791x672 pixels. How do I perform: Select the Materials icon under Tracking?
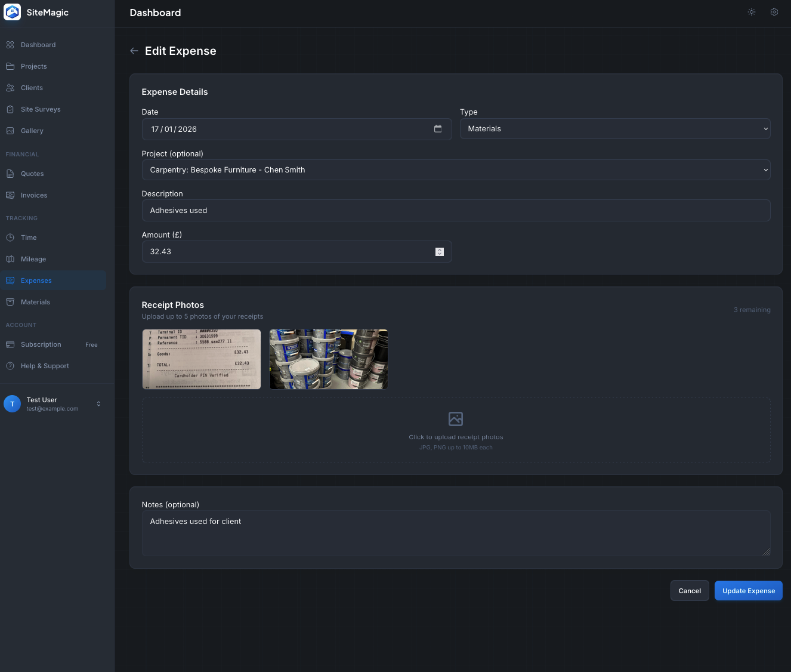click(x=10, y=302)
